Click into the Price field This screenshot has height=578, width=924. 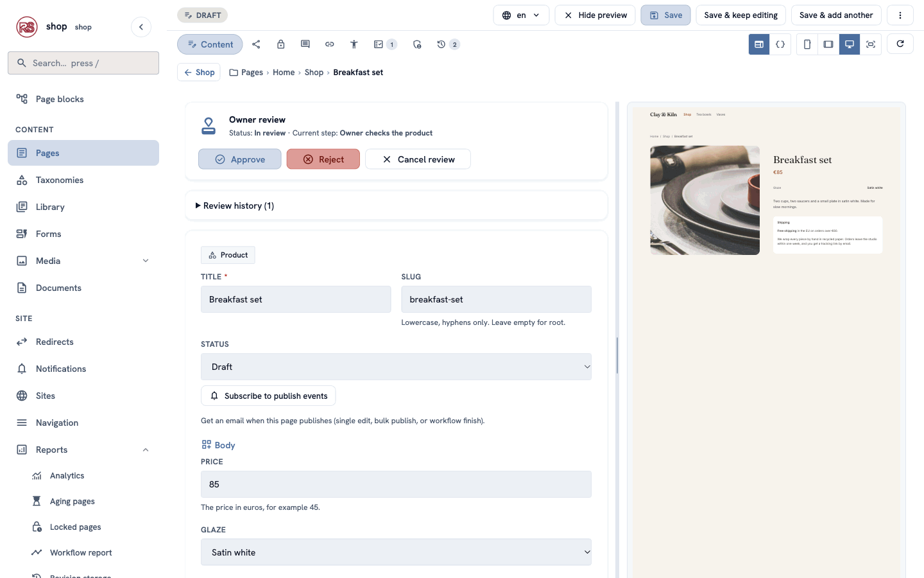[x=396, y=484]
